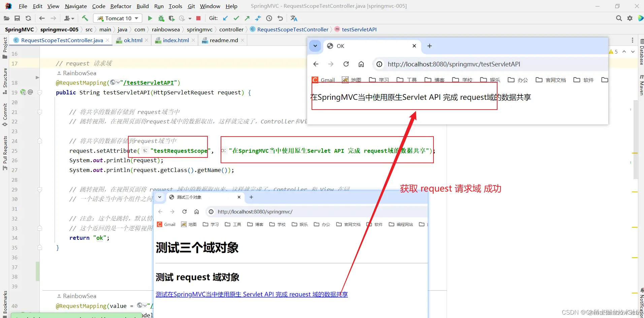The height and width of the screenshot is (318, 644).
Task: Open the editor tabs more-options menu
Action: click(633, 40)
